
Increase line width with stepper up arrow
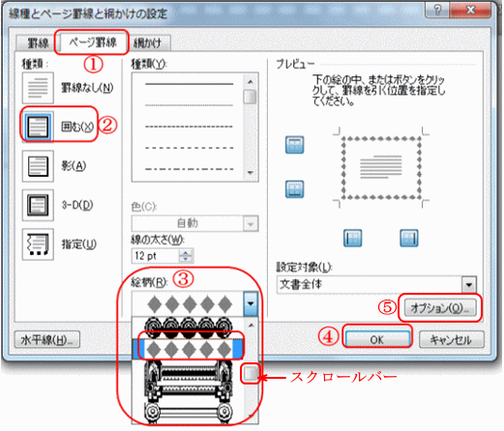pyautogui.click(x=186, y=252)
